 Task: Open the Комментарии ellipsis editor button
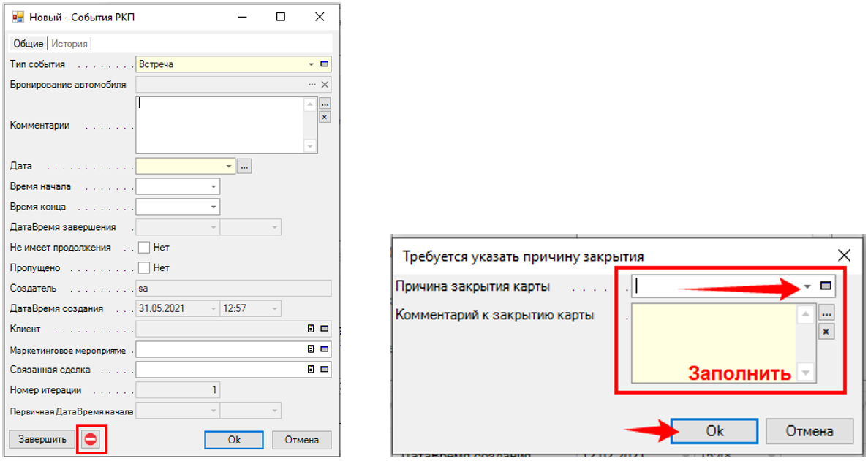(325, 104)
